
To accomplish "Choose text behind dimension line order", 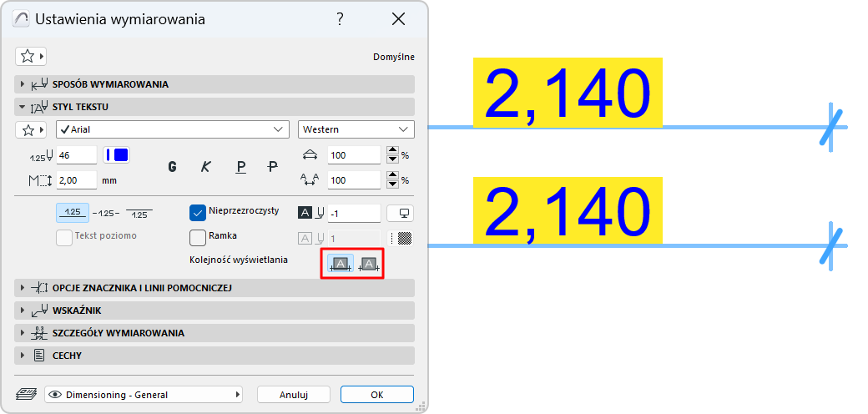I will [369, 264].
